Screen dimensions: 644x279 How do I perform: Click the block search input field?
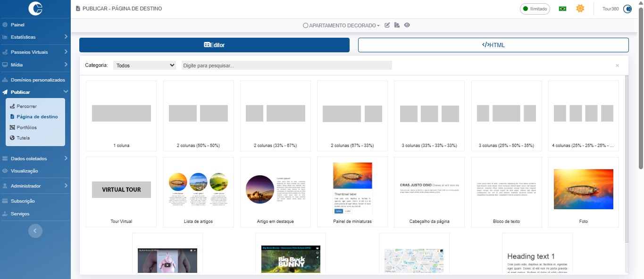[x=286, y=66]
